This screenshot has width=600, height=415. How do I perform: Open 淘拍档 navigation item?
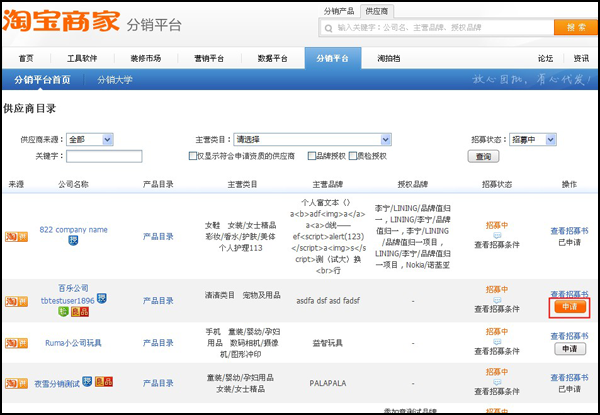[389, 59]
